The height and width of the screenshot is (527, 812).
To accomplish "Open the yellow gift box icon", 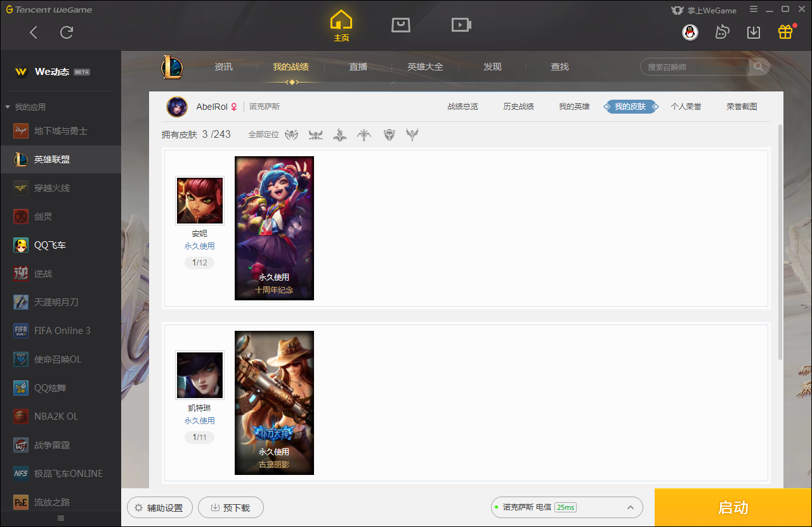I will tap(785, 32).
